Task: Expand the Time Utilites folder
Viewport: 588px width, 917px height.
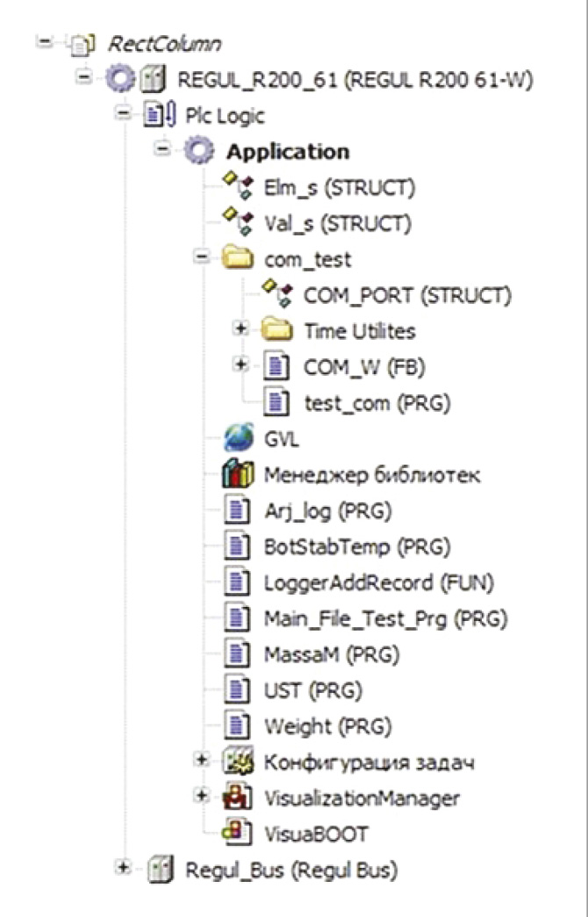Action: coord(240,329)
